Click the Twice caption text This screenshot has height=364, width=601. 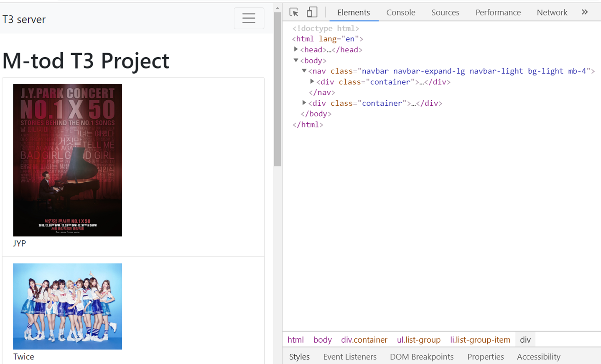tap(23, 356)
